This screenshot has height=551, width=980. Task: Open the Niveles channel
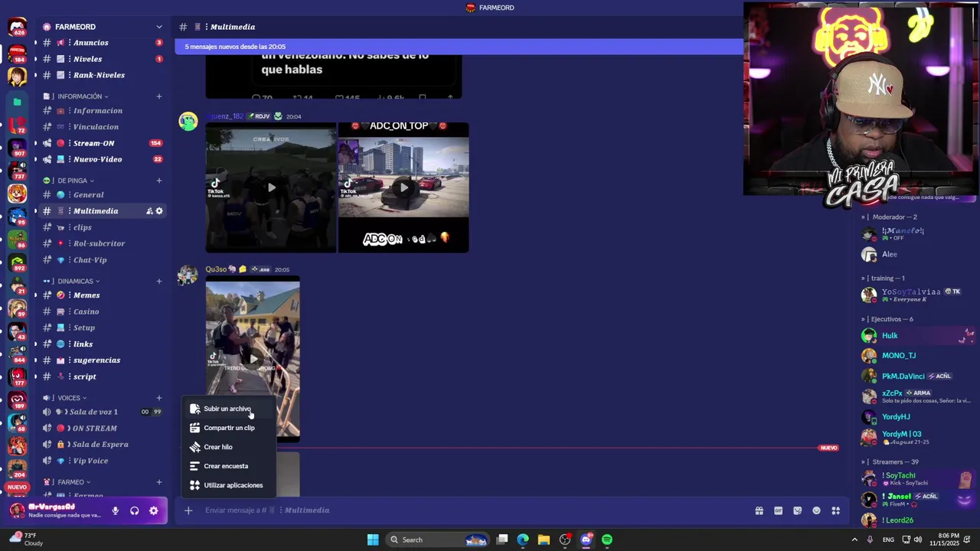[103, 59]
